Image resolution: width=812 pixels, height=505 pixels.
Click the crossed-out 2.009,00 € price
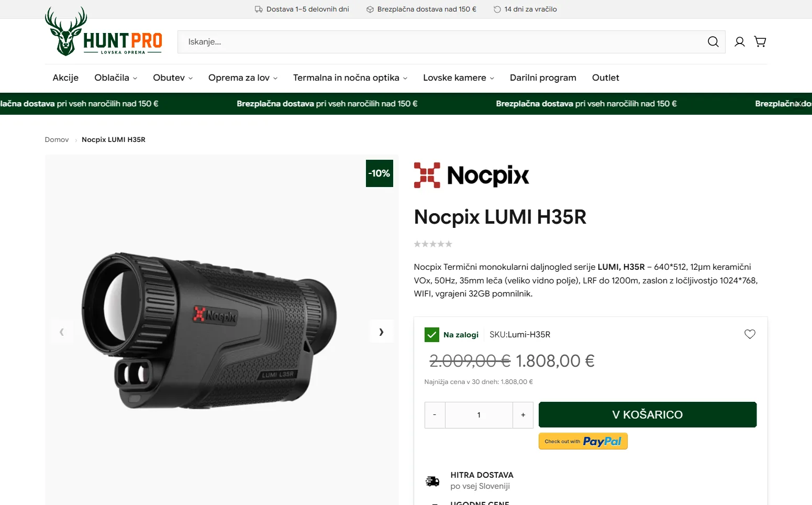(470, 361)
